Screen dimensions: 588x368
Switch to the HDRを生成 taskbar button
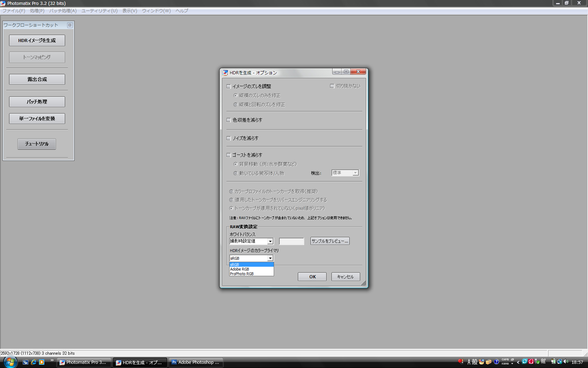(x=140, y=362)
